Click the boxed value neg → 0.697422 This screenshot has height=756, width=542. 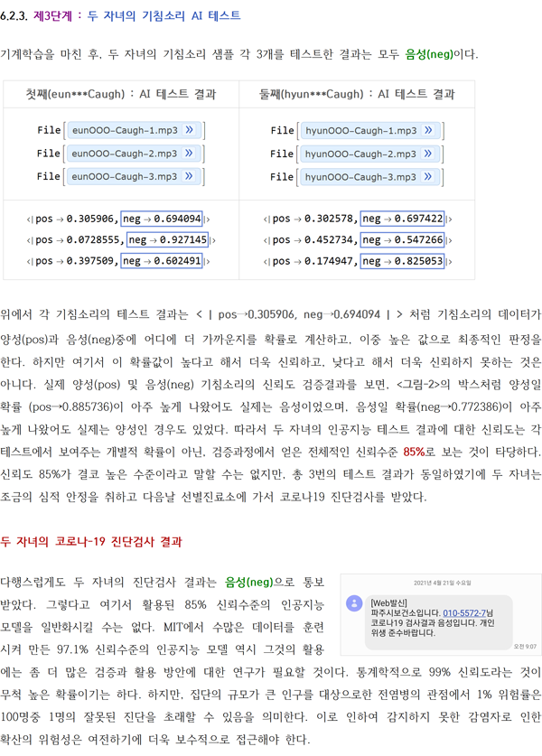[402, 219]
